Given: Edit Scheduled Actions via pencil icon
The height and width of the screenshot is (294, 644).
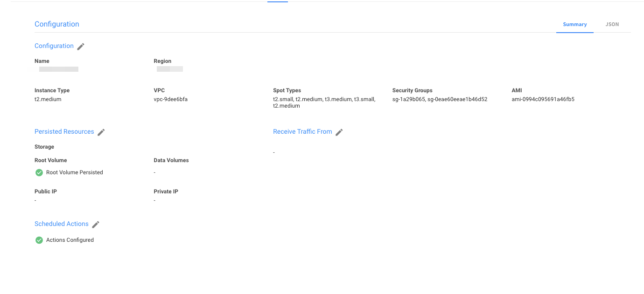Looking at the screenshot, I should [x=96, y=224].
